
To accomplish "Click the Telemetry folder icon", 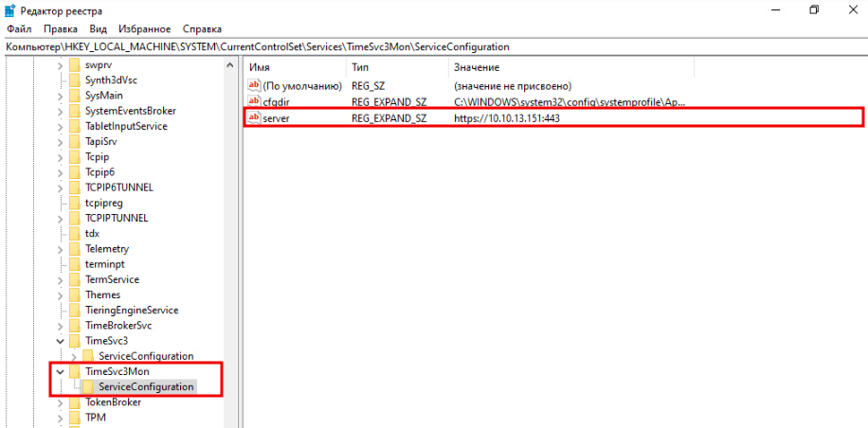I will tap(75, 249).
